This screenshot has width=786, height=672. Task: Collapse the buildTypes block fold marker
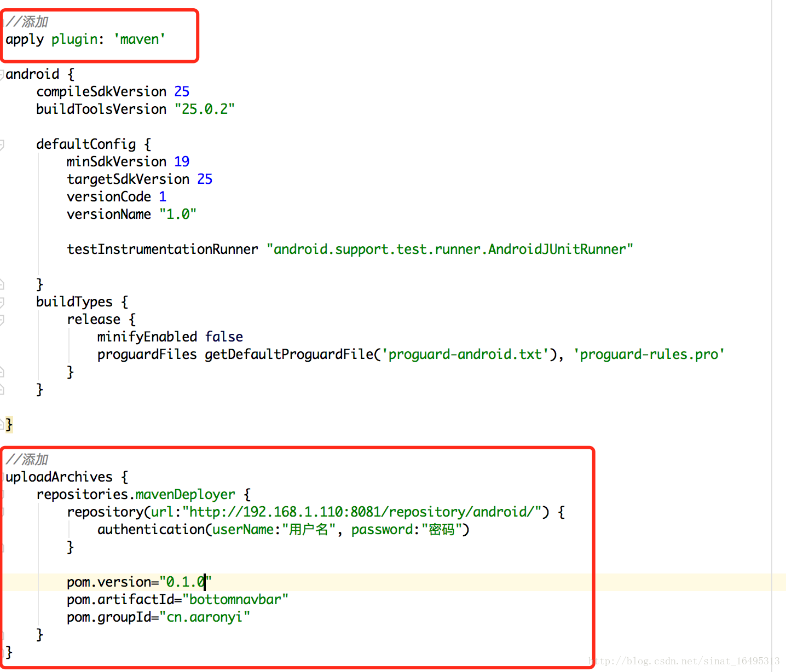(x=2, y=302)
